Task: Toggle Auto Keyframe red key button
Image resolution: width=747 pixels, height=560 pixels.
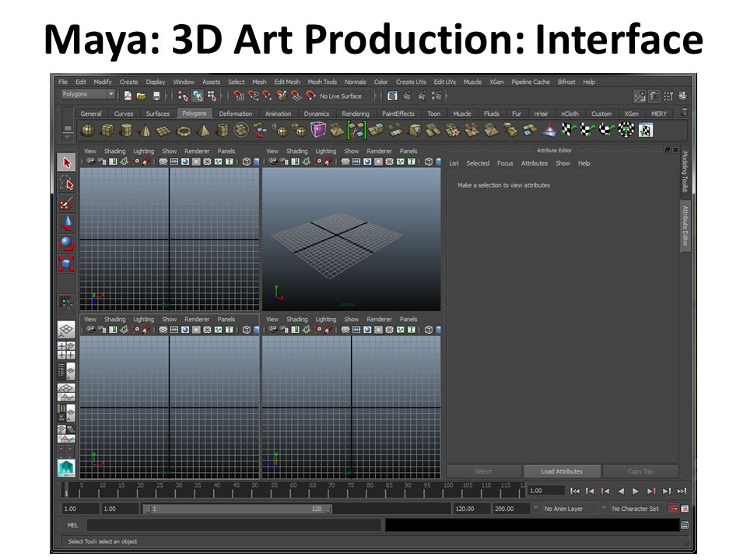Action: point(672,509)
